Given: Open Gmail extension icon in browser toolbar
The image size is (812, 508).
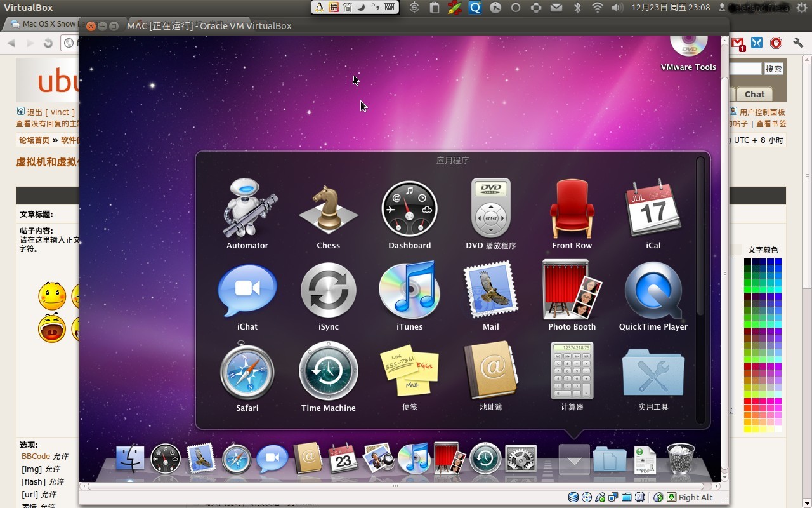Looking at the screenshot, I should tap(738, 43).
